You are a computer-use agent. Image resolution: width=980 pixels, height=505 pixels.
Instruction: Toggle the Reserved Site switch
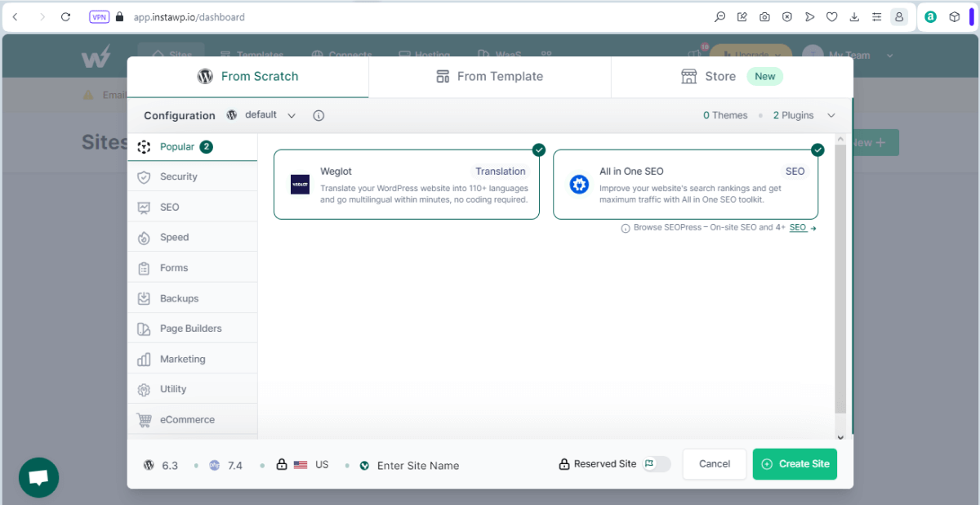click(657, 464)
